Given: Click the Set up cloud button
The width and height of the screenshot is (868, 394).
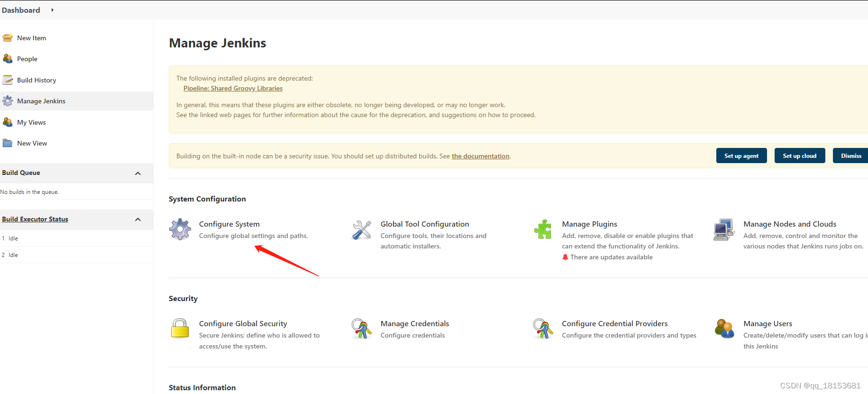Looking at the screenshot, I should coord(800,156).
